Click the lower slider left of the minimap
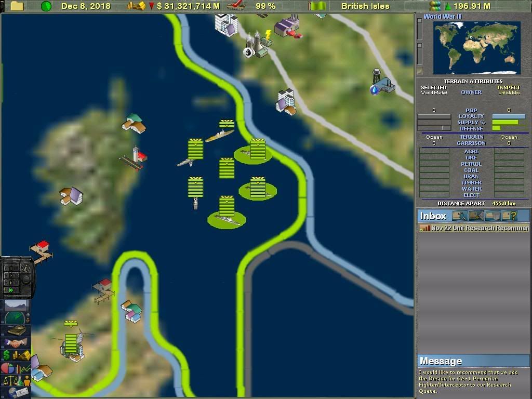The width and height of the screenshot is (532, 399). pos(420,54)
